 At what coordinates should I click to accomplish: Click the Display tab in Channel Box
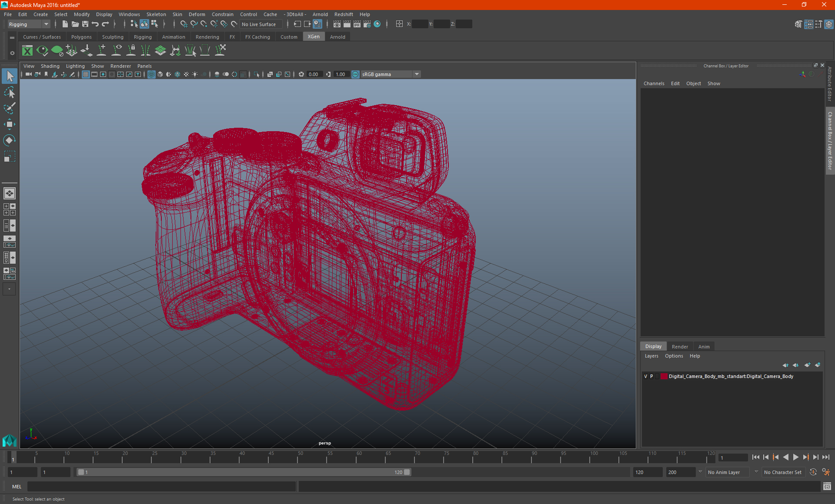tap(654, 346)
